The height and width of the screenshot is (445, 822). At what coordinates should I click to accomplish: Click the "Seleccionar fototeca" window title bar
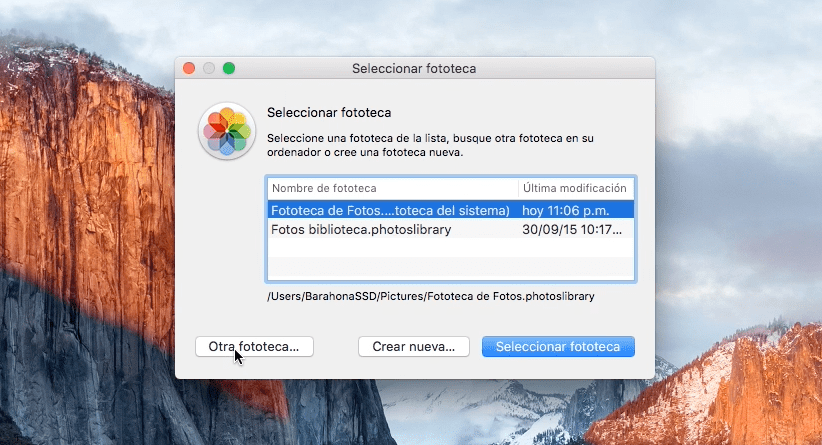click(x=414, y=68)
